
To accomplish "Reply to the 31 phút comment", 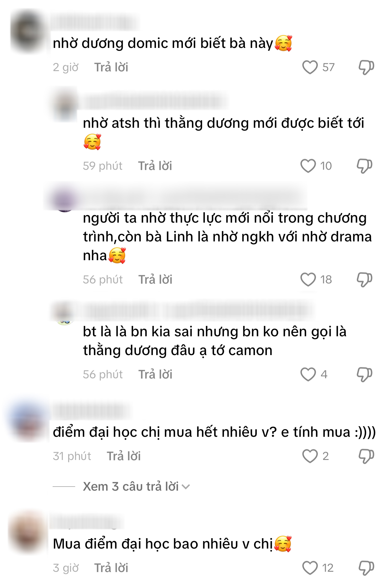I will [x=124, y=456].
